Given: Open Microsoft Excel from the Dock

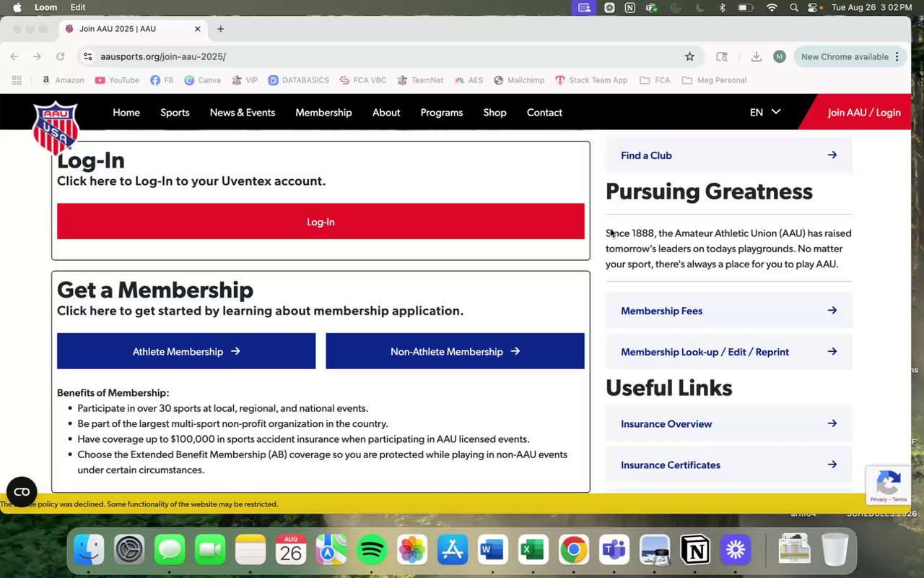Looking at the screenshot, I should tap(533, 551).
